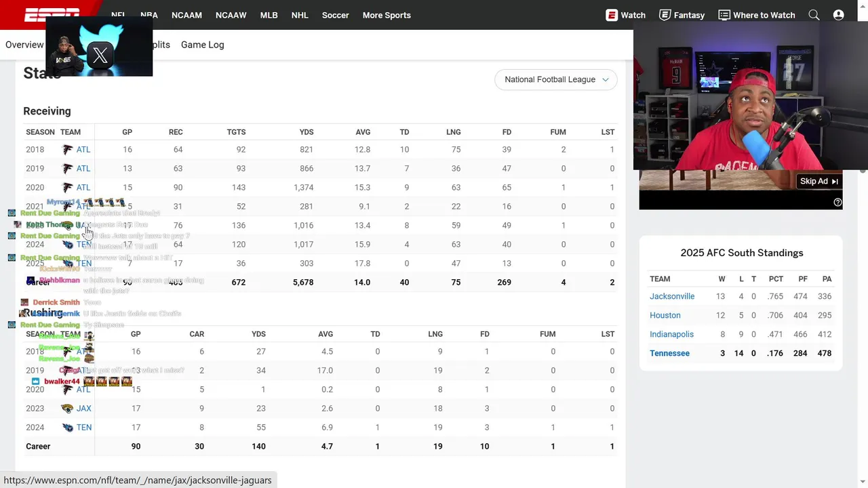The image size is (868, 488).
Task: Click the YDS header in Receiving table
Action: [x=307, y=132]
